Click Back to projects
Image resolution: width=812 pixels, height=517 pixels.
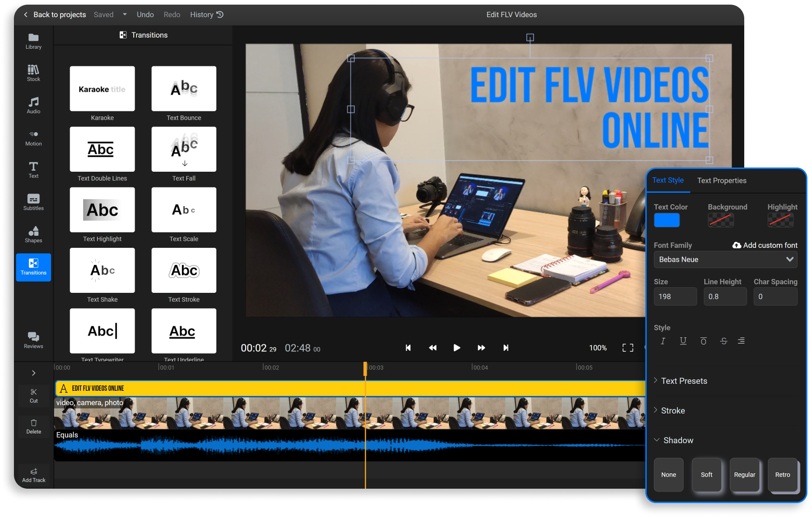59,14
